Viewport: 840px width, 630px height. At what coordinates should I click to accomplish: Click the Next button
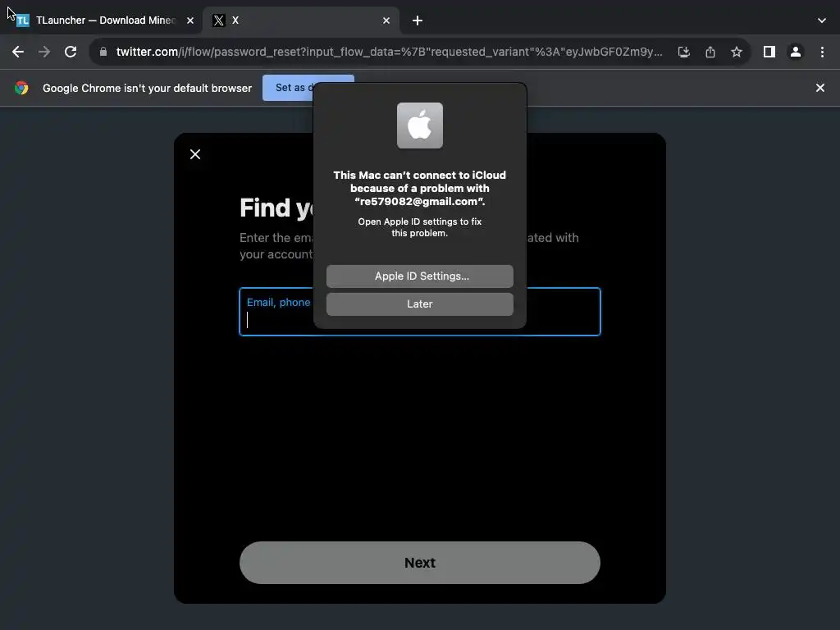[x=420, y=563]
